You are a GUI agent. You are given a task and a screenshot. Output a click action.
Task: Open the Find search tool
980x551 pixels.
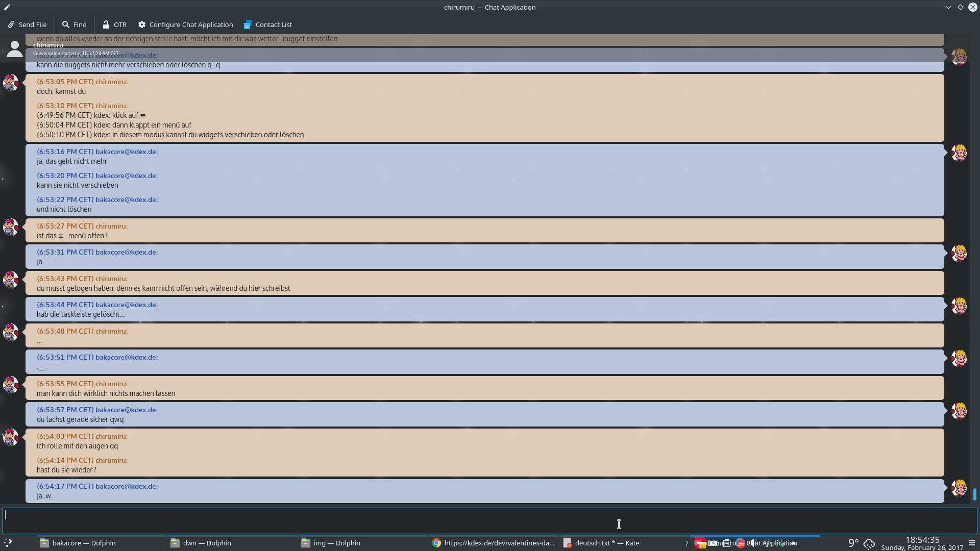(75, 24)
